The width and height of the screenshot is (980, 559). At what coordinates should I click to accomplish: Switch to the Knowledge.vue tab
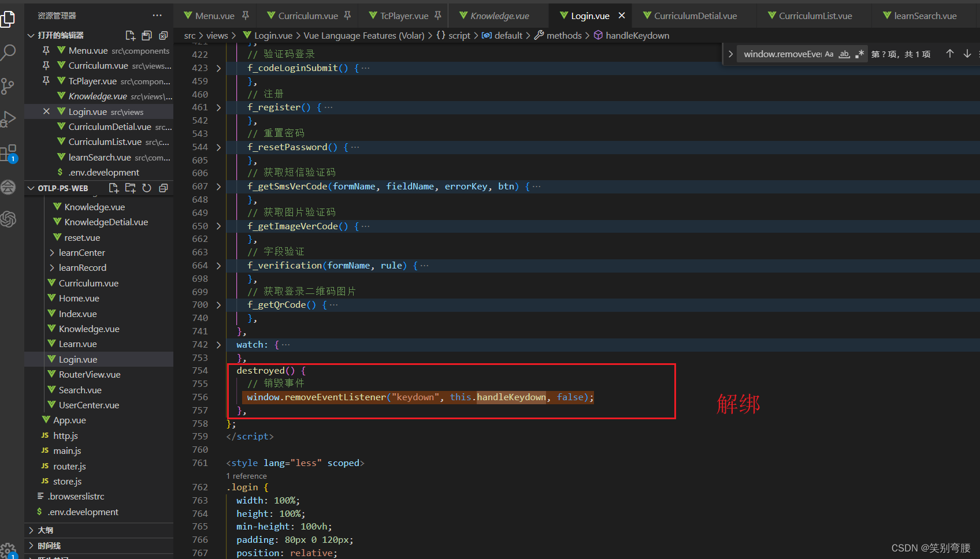499,16
